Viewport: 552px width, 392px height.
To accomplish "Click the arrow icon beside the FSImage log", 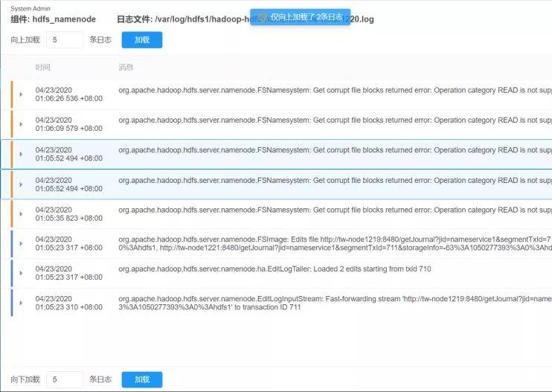I will pyautogui.click(x=21, y=243).
